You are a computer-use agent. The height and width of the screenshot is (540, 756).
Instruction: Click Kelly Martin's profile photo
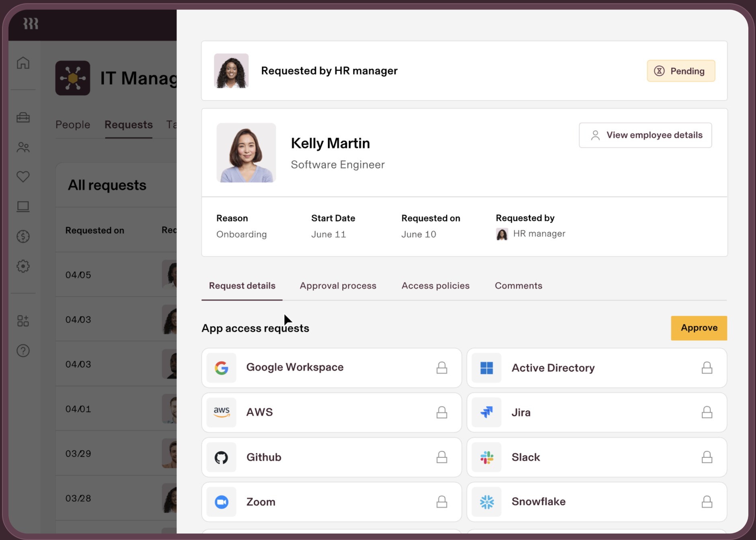tap(246, 153)
